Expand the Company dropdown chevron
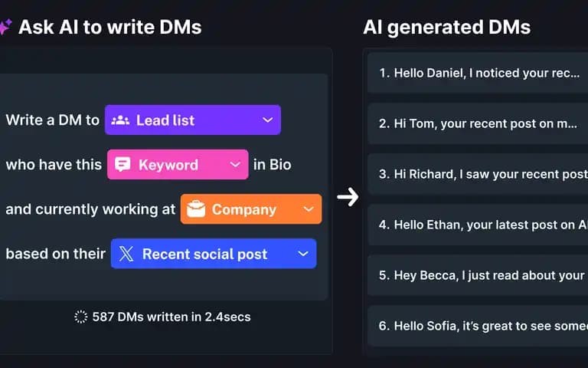588x368 pixels. point(309,209)
